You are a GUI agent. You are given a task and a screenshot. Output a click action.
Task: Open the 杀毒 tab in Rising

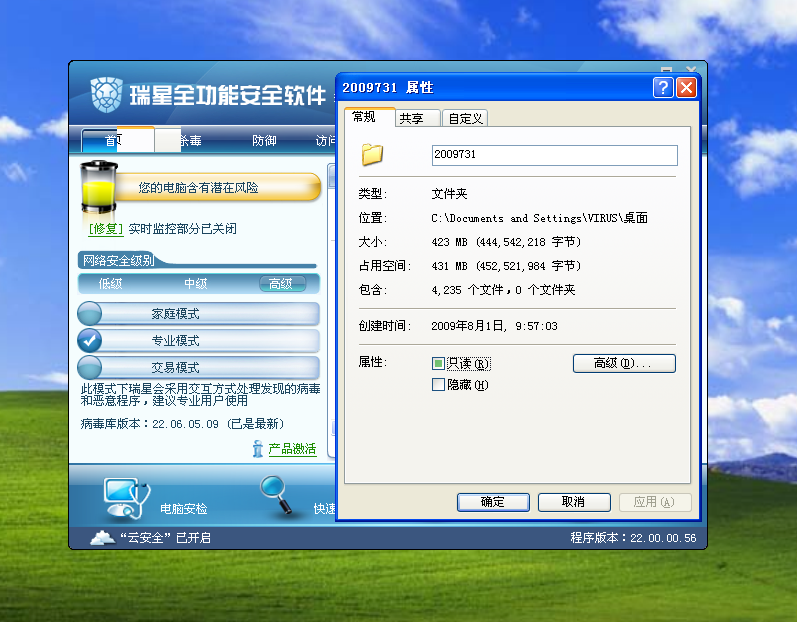(x=191, y=140)
